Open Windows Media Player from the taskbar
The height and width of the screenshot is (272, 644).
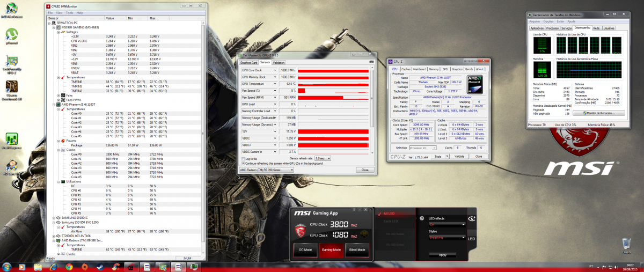click(x=23, y=267)
